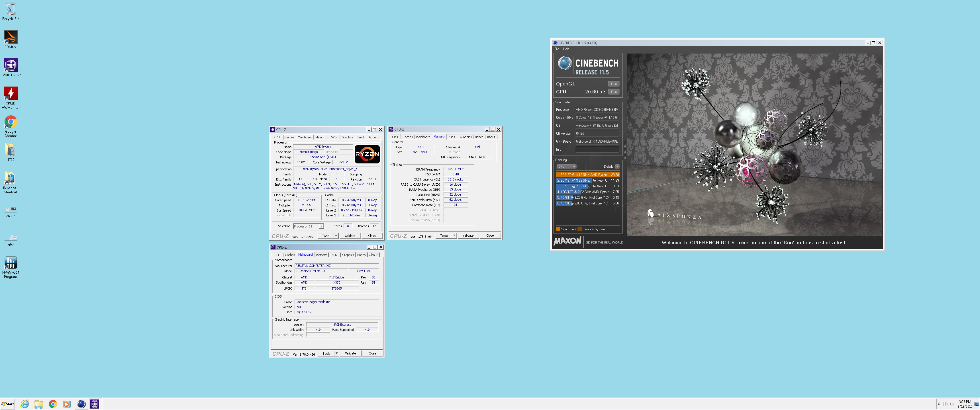This screenshot has height=410, width=980.
Task: Click the Identical System brown legend swatch
Action: [579, 229]
